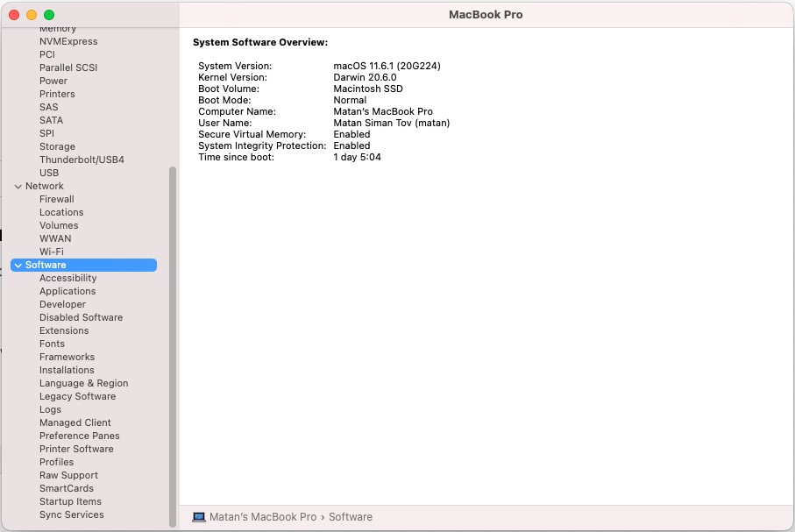Select USB in the sidebar
795x532 pixels.
(x=49, y=174)
